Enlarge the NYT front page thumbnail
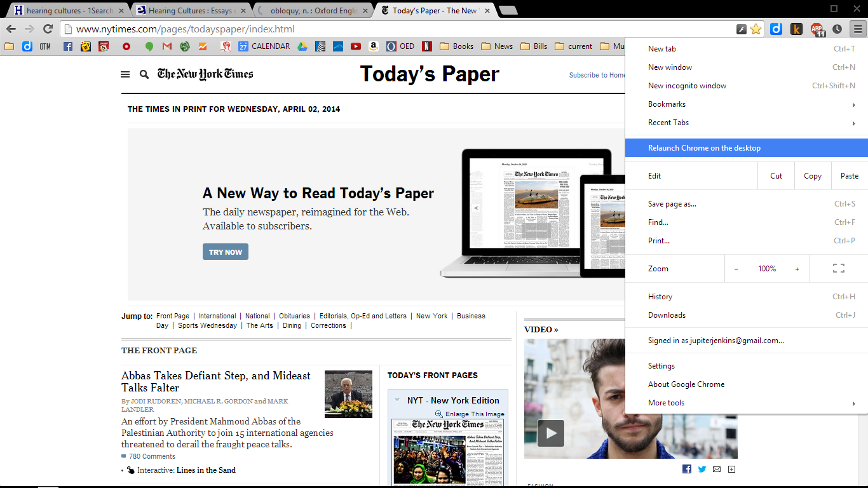 pyautogui.click(x=448, y=452)
